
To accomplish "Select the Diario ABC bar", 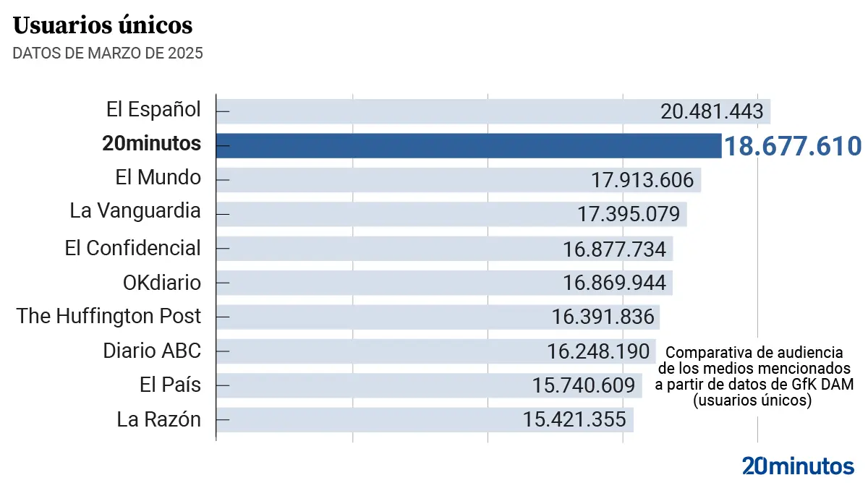I will [x=376, y=351].
